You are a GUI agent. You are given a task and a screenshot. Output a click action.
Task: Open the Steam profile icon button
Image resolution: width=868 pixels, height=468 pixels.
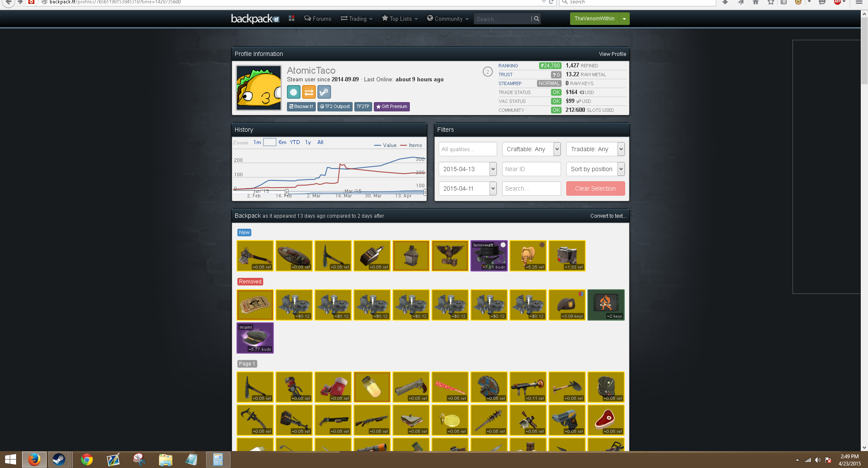324,92
